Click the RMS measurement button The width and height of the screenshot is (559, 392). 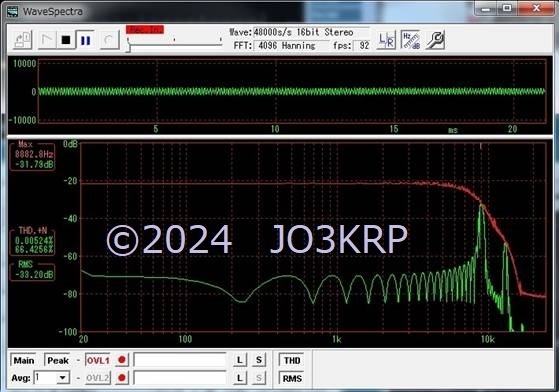tap(292, 378)
